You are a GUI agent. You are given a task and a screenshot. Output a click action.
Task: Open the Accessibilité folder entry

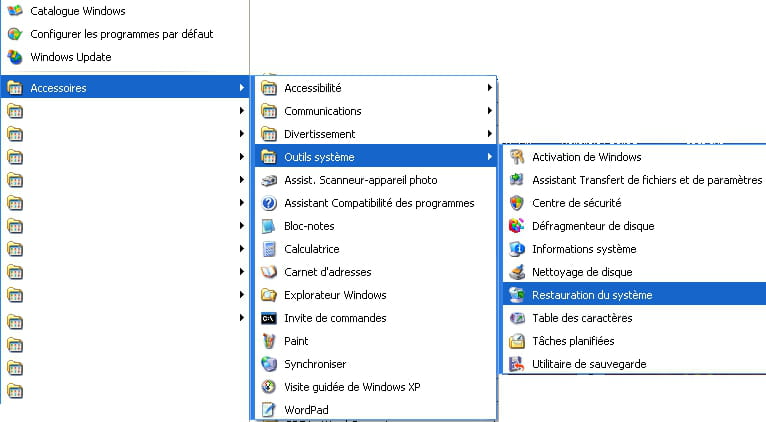coord(376,88)
